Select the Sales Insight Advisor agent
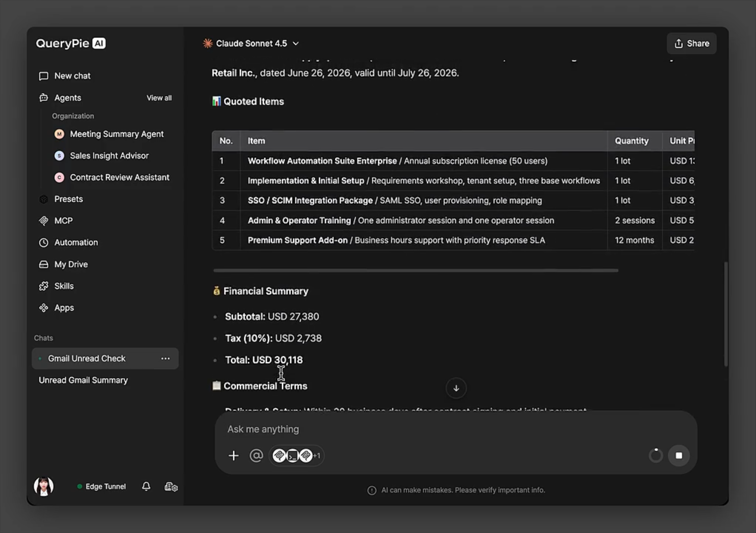Screen dimensions: 756x533 click(x=102, y=155)
